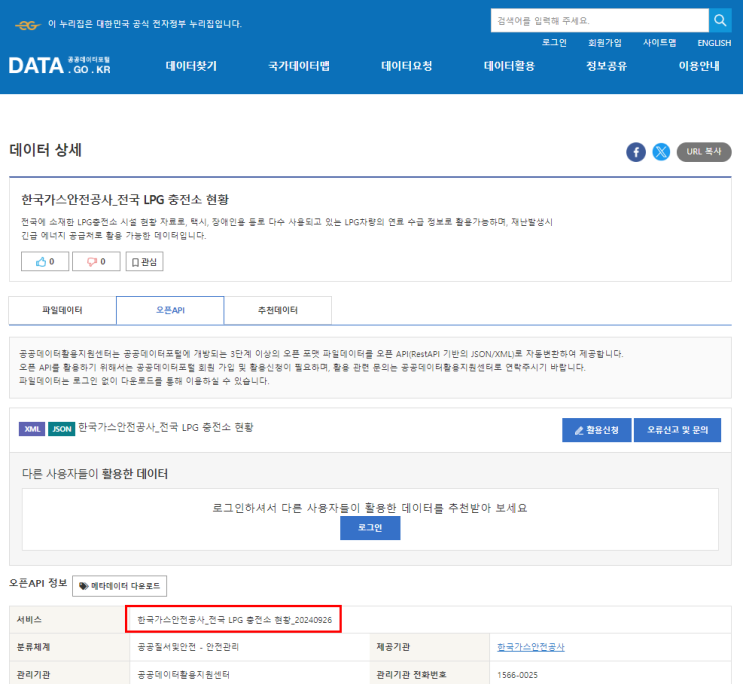Copy page link with URL 복사

point(704,152)
